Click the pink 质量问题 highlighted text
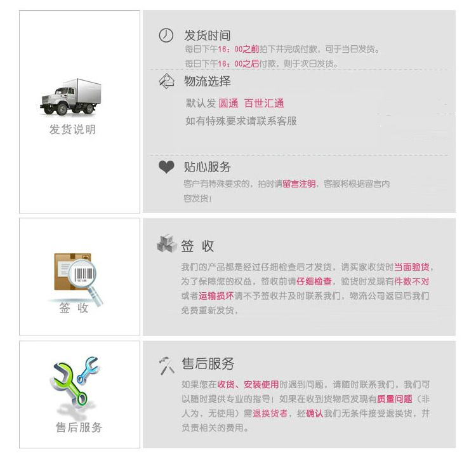The image size is (476, 458). tap(394, 399)
